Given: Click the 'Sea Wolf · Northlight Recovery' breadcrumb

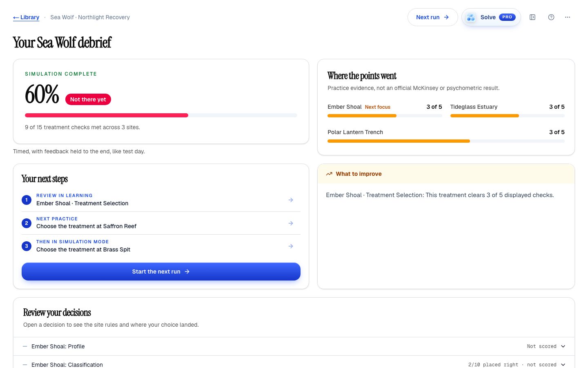Looking at the screenshot, I should (x=90, y=17).
